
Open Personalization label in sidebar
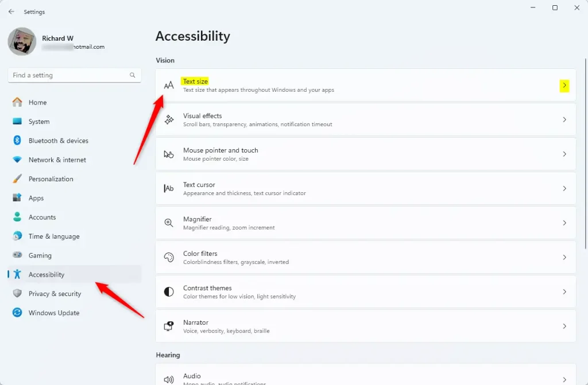click(x=51, y=179)
